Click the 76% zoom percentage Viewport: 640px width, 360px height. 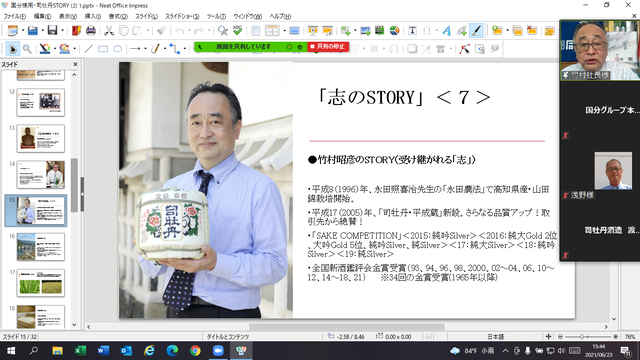point(630,337)
